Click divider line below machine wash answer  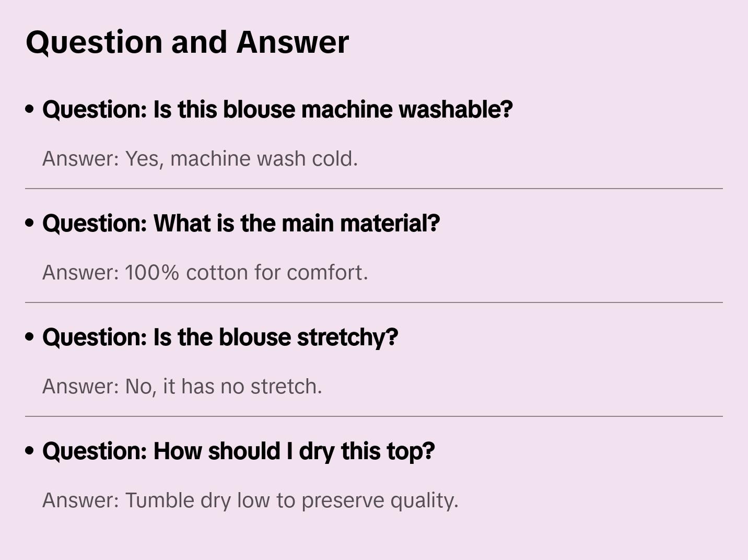coord(374,189)
